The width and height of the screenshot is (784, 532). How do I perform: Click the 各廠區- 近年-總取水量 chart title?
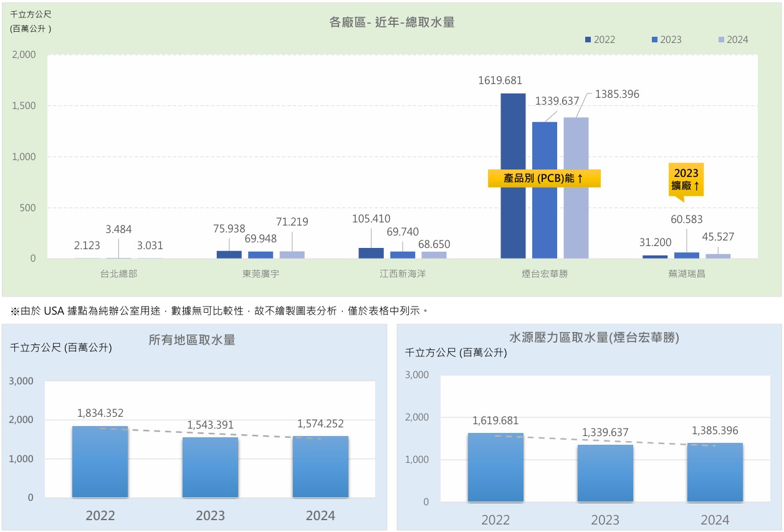392,22
